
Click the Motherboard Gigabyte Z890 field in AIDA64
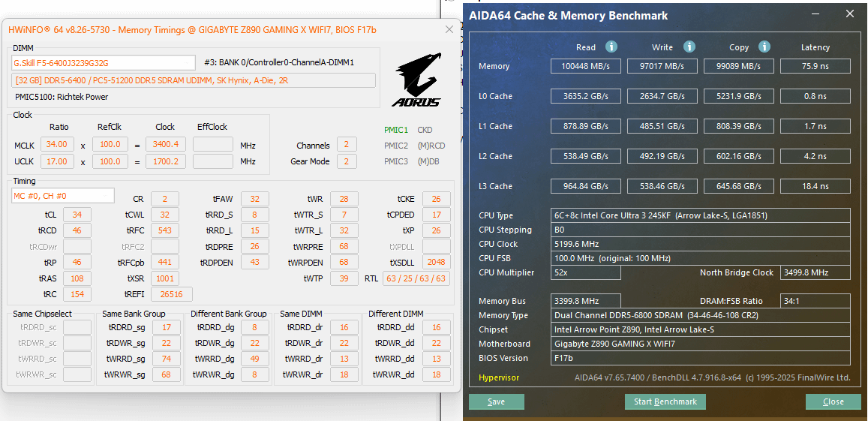[701, 344]
